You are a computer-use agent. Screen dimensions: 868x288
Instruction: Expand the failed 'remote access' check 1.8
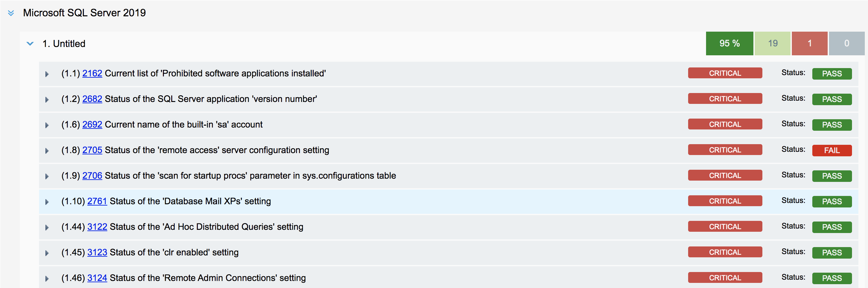click(47, 150)
